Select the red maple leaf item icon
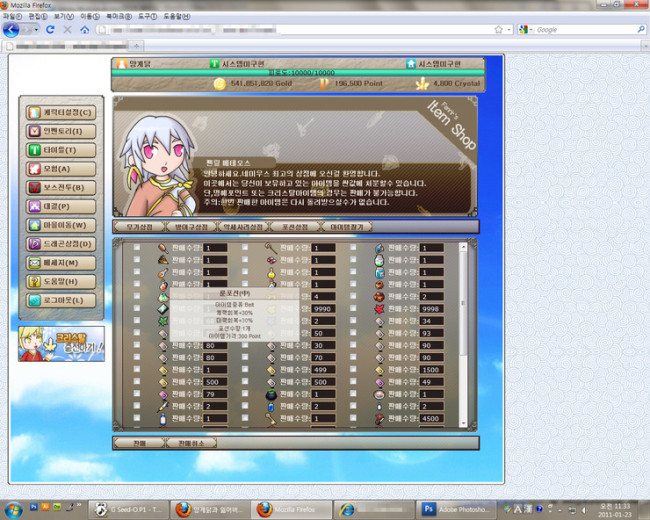This screenshot has height=520, width=650. click(x=379, y=309)
